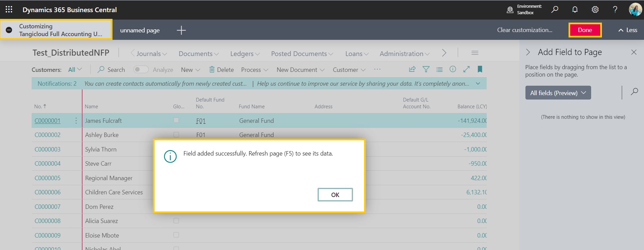Open the Journals menu
This screenshot has width=644, height=250.
coord(152,54)
